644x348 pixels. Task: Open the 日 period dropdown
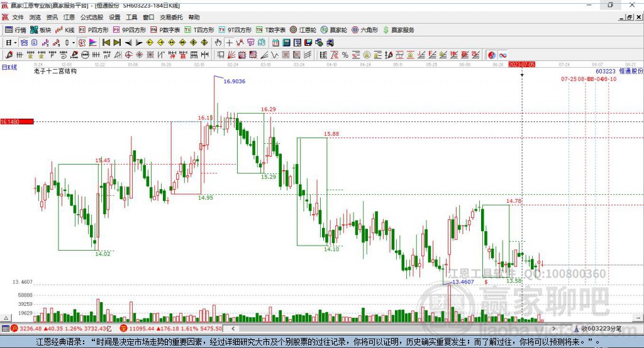pyautogui.click(x=11, y=43)
